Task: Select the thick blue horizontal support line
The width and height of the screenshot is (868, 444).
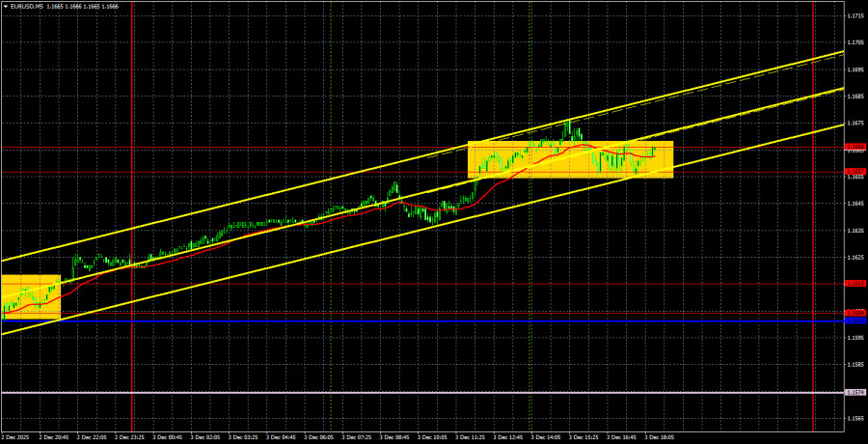Action: [421, 321]
